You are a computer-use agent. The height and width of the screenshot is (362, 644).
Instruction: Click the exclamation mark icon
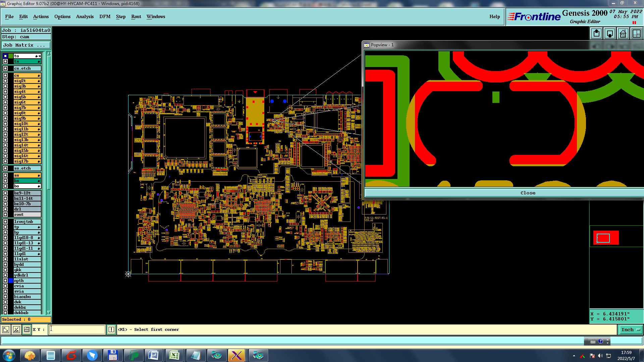pos(111,329)
